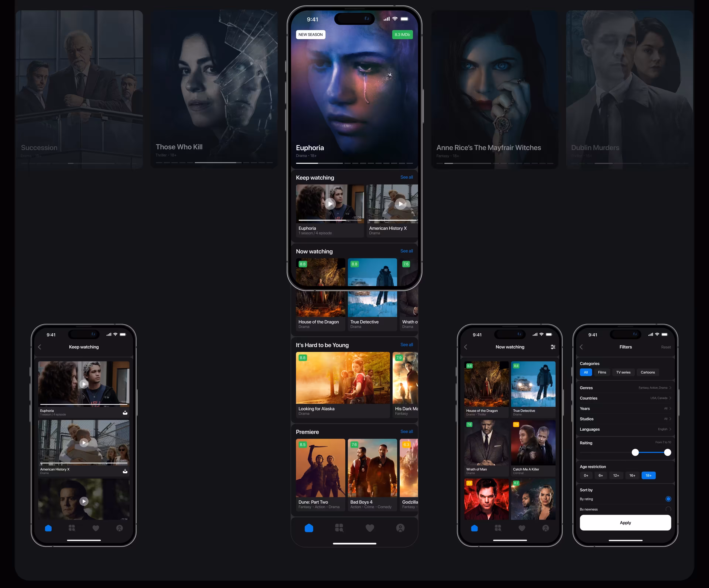
Task: Go back from Filters screen
Action: click(x=581, y=347)
